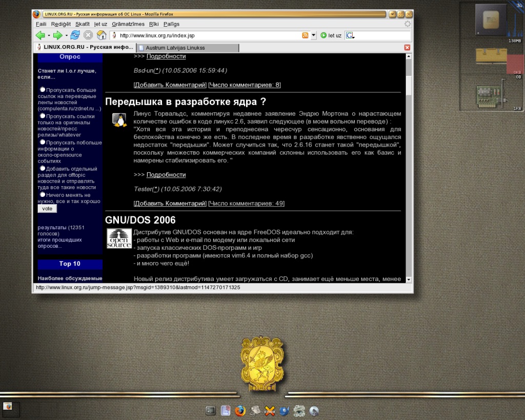The image size is (525, 420).
Task: Click the Передышка в разработке ядра headline
Action: (186, 102)
